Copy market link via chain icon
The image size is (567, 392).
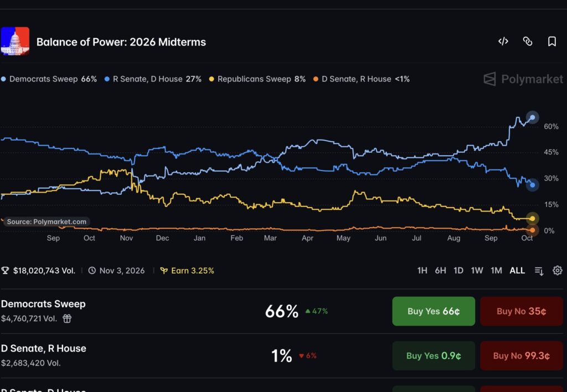528,41
